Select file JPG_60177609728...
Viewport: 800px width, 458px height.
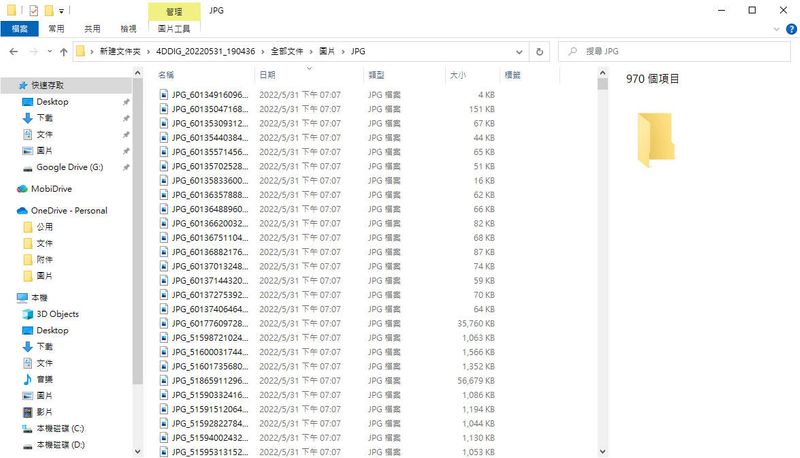[210, 323]
